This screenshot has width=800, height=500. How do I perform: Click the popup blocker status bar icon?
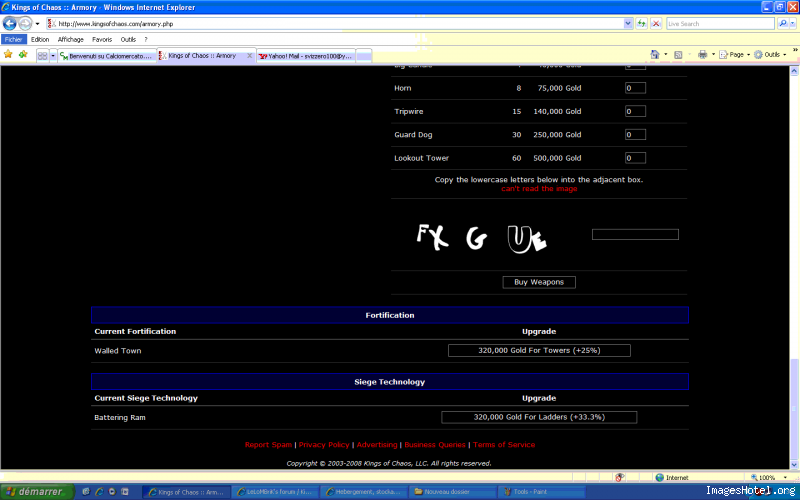point(620,478)
